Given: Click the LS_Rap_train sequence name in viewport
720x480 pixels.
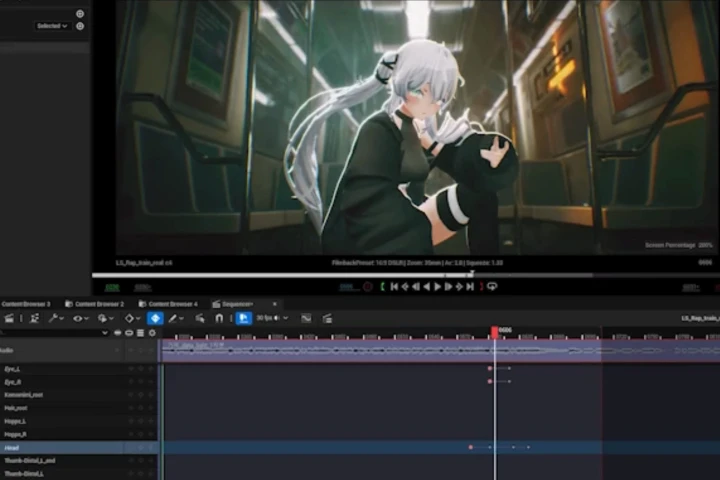Looking at the screenshot, I should click(144, 263).
